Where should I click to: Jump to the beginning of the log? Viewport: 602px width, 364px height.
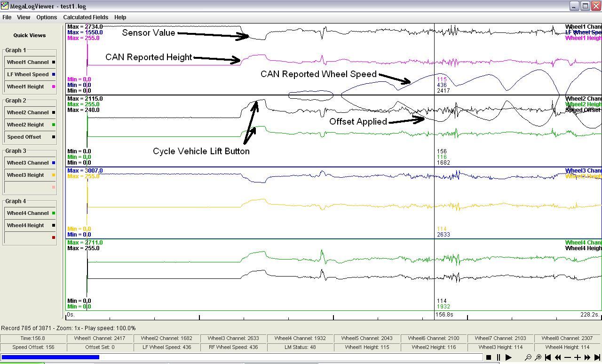click(548, 357)
